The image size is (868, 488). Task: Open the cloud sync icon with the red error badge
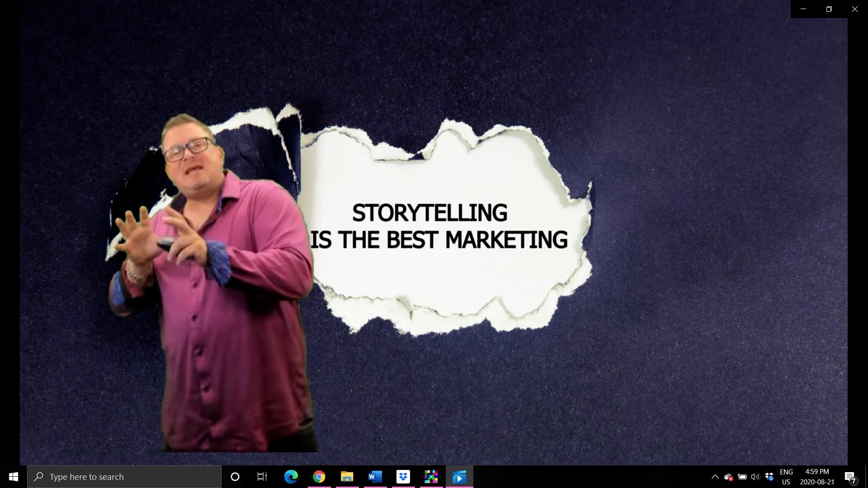(x=728, y=477)
